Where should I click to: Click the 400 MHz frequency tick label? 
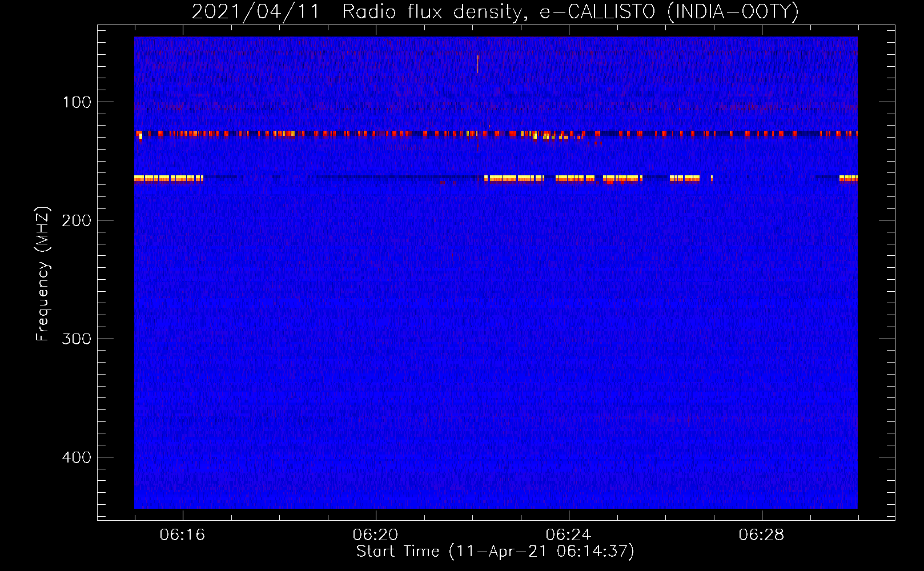pos(77,457)
